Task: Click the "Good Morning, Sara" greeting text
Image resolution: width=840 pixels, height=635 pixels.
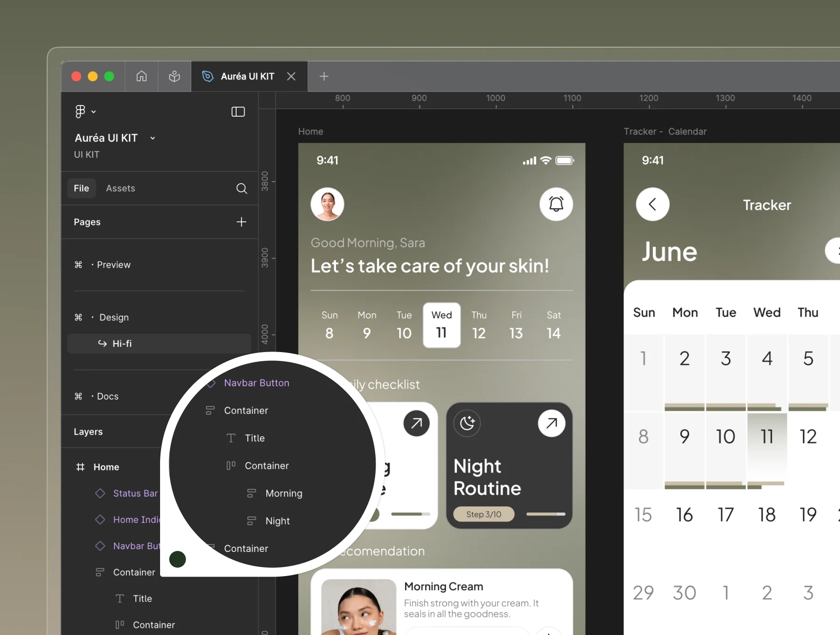Action: [x=368, y=243]
